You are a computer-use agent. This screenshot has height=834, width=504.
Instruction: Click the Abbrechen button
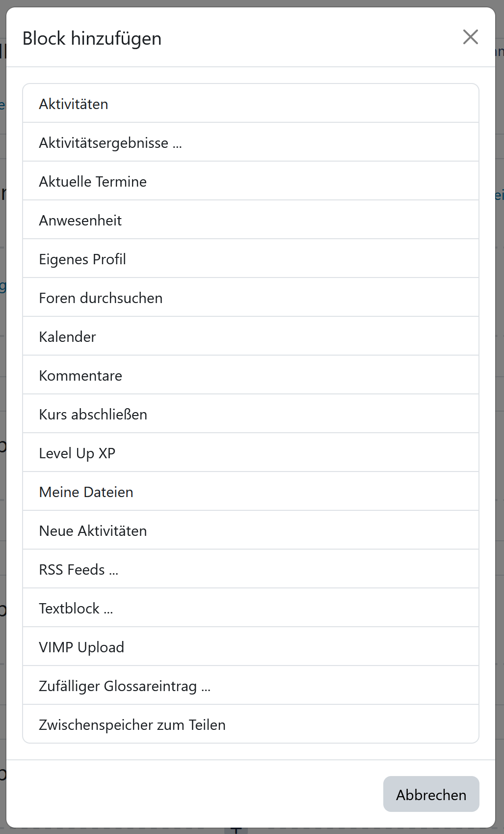pyautogui.click(x=431, y=794)
